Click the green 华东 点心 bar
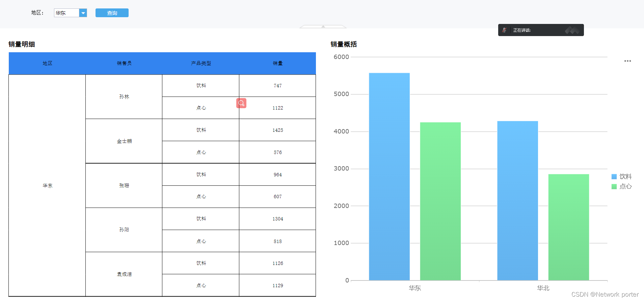This screenshot has height=301, width=644. point(440,201)
